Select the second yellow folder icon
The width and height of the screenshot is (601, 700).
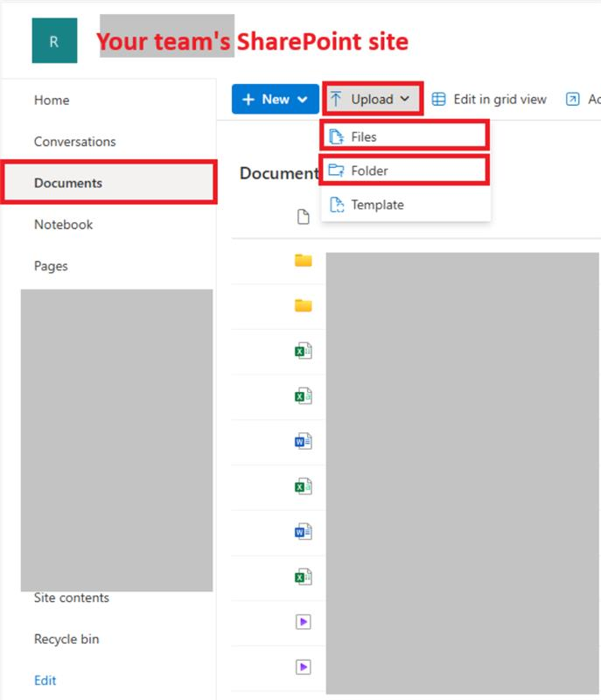(x=304, y=305)
